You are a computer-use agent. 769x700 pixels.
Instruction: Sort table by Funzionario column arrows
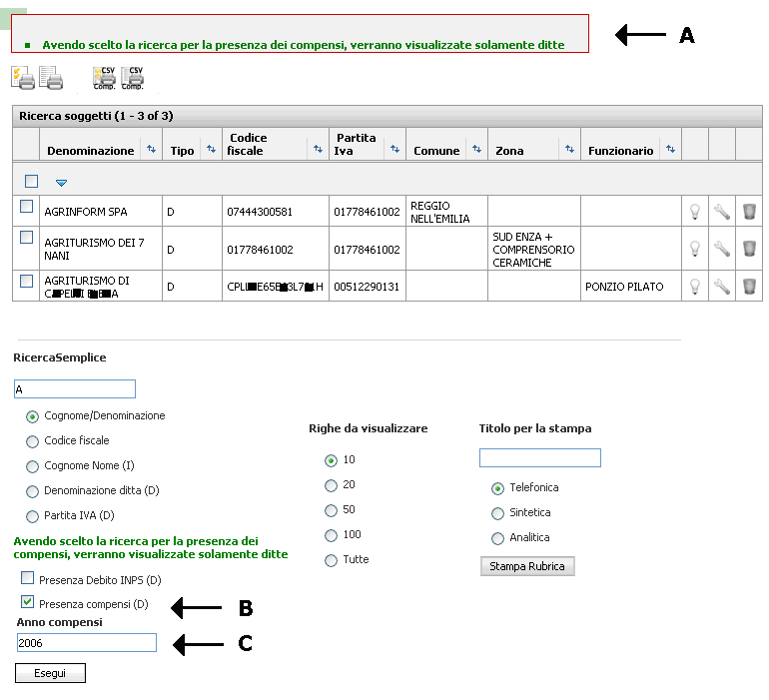coord(670,149)
